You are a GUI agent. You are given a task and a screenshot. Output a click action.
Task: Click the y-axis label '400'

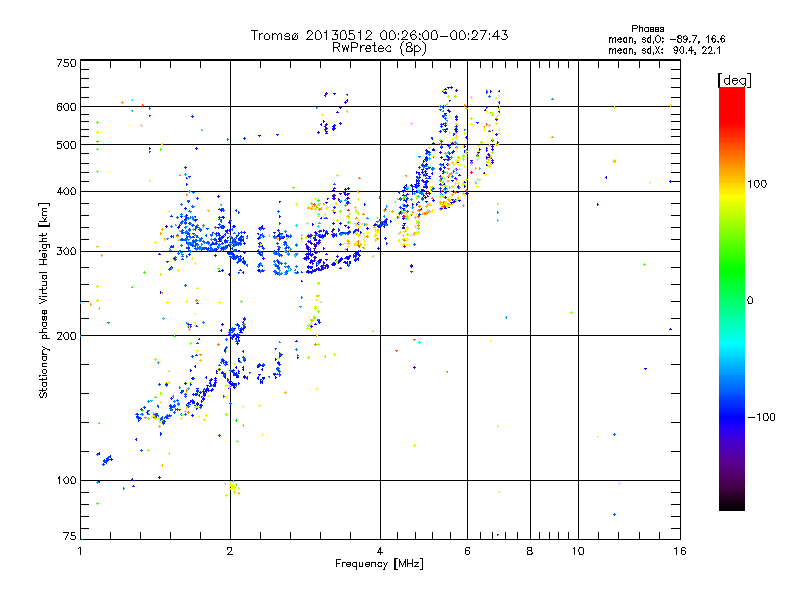click(x=66, y=191)
